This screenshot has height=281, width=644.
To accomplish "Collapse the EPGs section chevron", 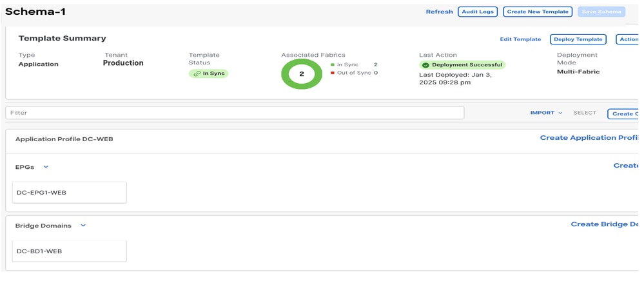I will point(46,167).
